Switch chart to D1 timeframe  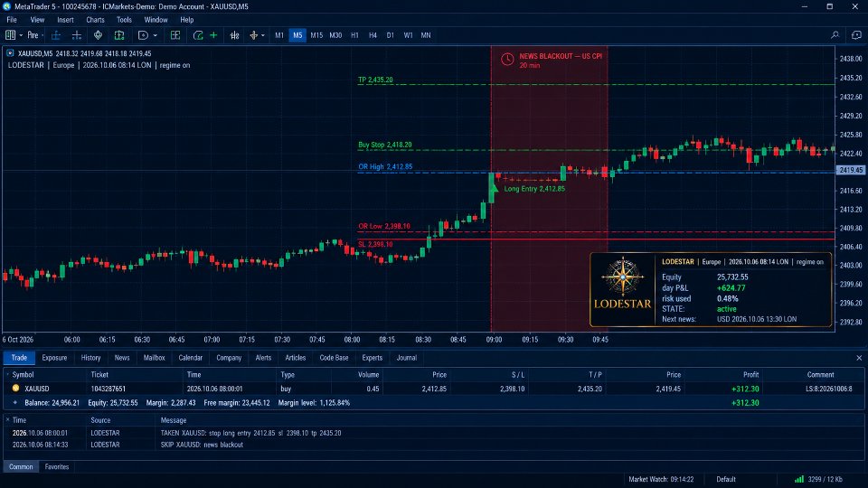pyautogui.click(x=391, y=35)
